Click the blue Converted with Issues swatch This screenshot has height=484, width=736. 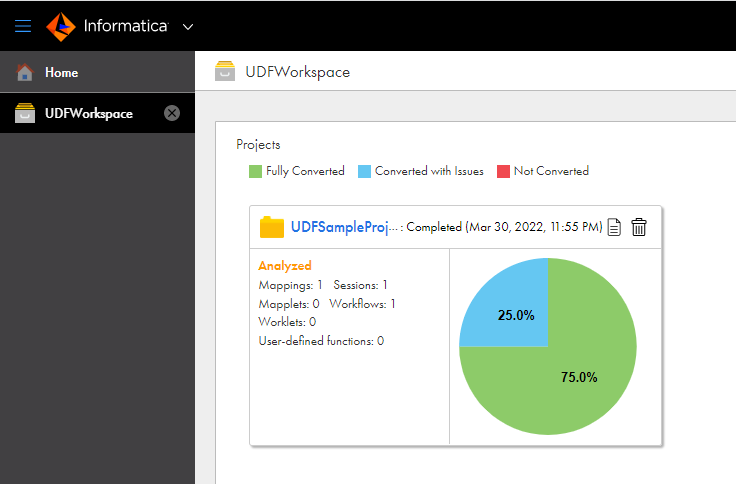point(364,171)
